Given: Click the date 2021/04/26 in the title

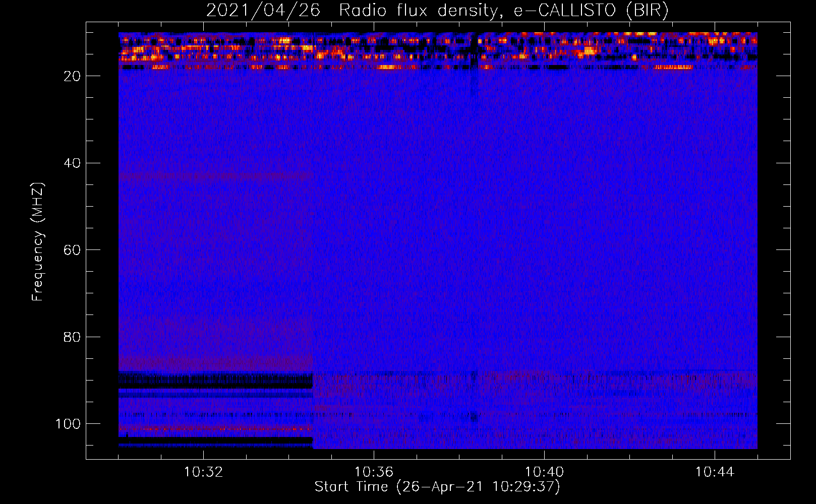Looking at the screenshot, I should click(263, 11).
